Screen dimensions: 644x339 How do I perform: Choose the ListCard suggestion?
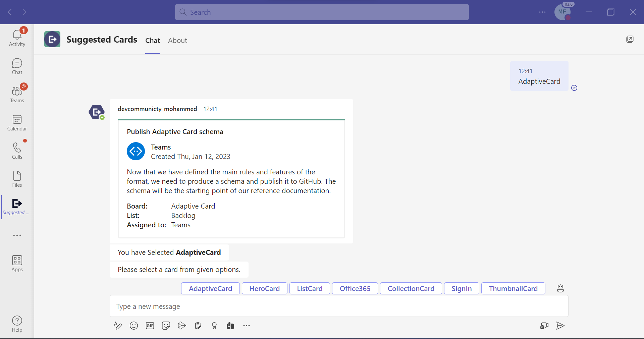pos(310,288)
